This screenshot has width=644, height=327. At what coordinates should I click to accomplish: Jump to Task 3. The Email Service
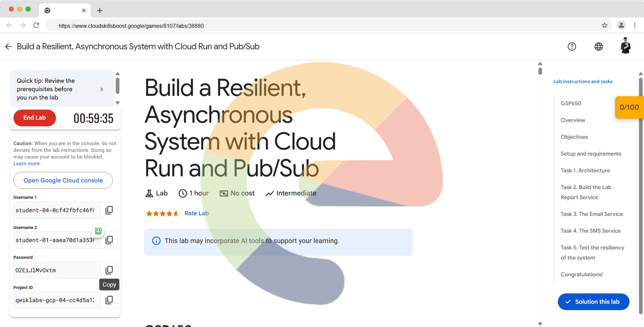tap(591, 214)
